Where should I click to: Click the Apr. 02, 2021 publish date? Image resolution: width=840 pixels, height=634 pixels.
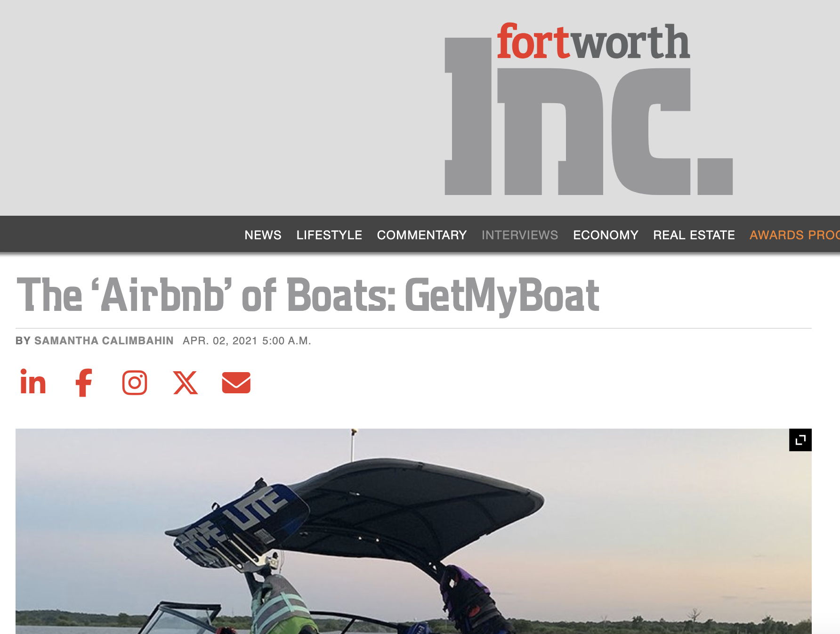pyautogui.click(x=220, y=341)
